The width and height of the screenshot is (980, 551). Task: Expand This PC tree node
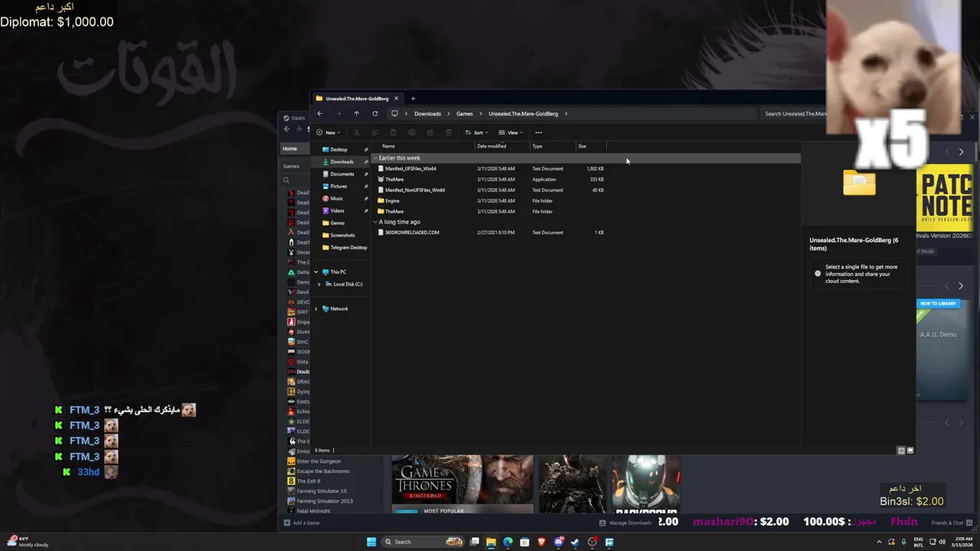[x=315, y=272]
